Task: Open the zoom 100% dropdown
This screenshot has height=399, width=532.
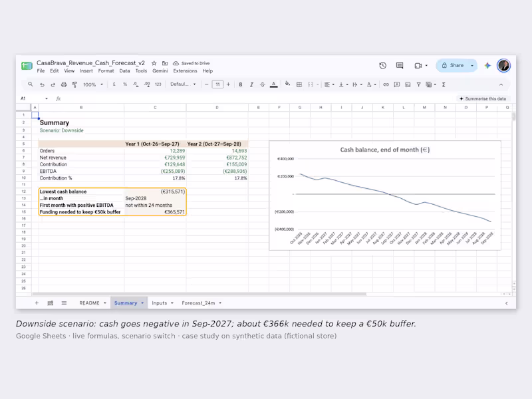Action: click(93, 84)
